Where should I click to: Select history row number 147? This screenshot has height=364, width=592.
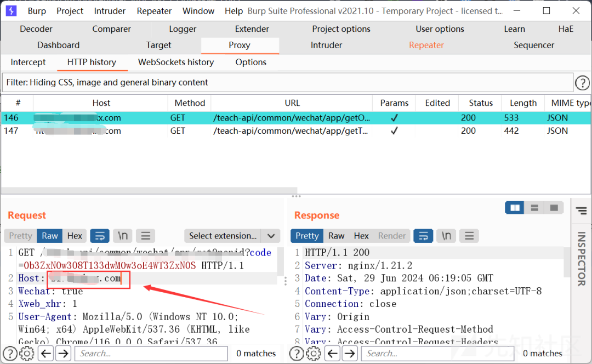(x=296, y=131)
